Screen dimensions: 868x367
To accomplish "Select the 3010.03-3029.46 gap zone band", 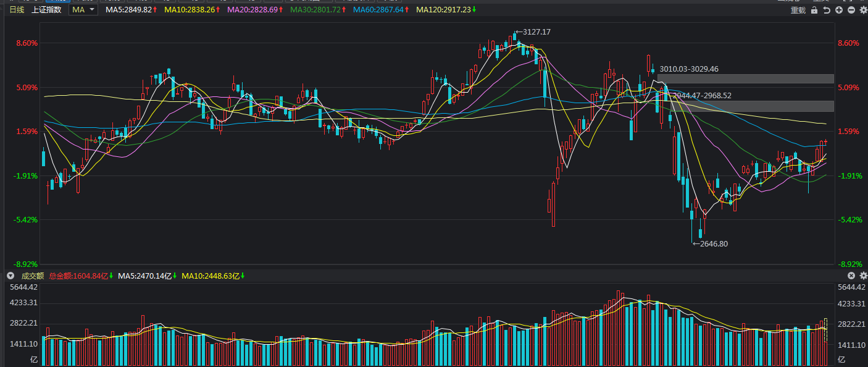I will pos(745,79).
